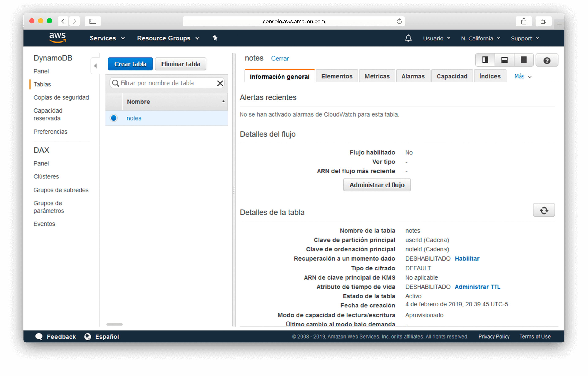Image resolution: width=588 pixels, height=376 pixels.
Task: Click the Safari forward arrow
Action: pyautogui.click(x=74, y=21)
